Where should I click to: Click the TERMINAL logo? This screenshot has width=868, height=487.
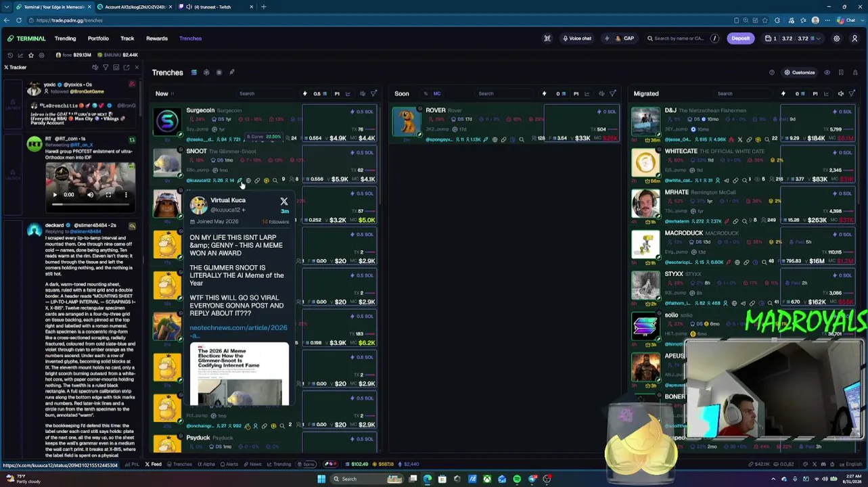tap(26, 39)
